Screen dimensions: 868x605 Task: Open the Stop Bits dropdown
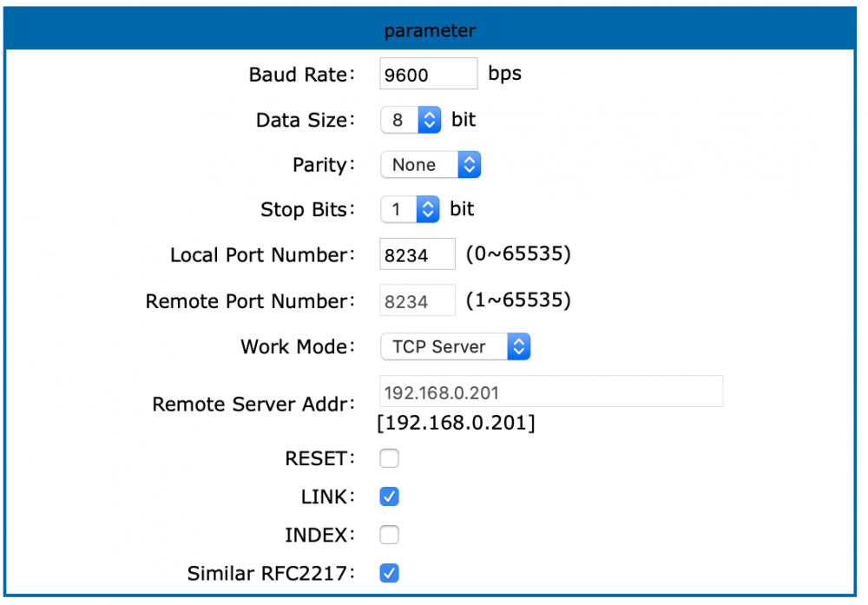coord(411,209)
